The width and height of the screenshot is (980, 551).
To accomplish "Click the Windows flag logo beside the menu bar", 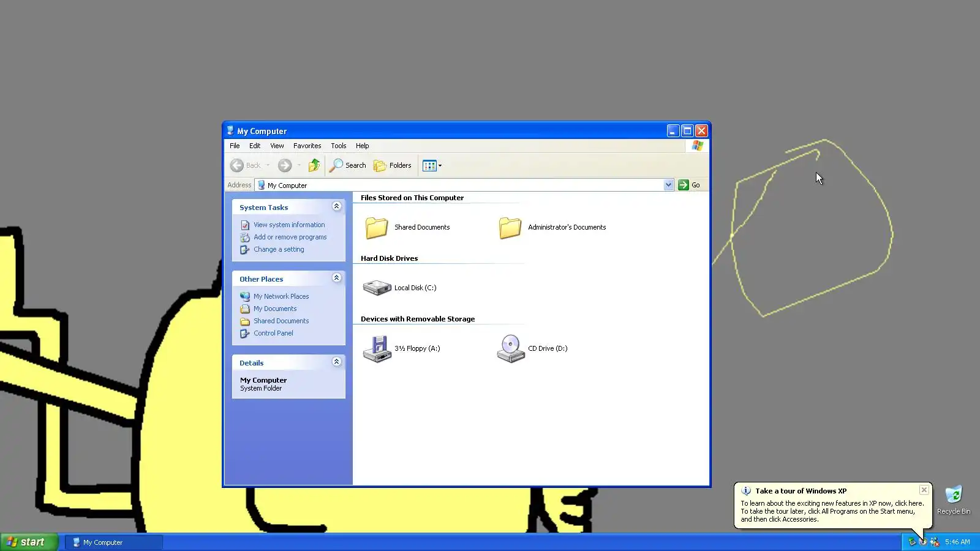I will click(x=698, y=146).
